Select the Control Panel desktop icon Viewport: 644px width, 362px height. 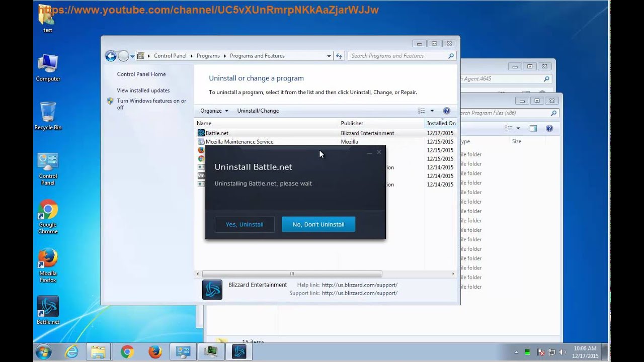pos(48,169)
